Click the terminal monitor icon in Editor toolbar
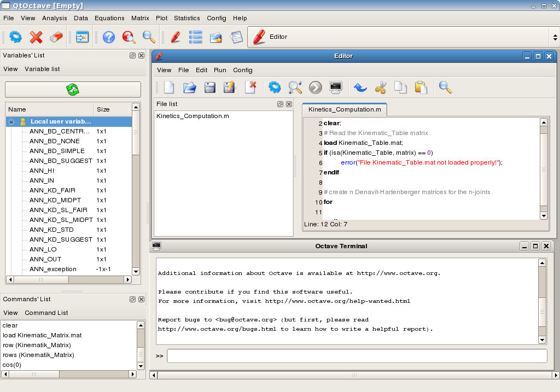This screenshot has height=392, width=560. (x=336, y=87)
